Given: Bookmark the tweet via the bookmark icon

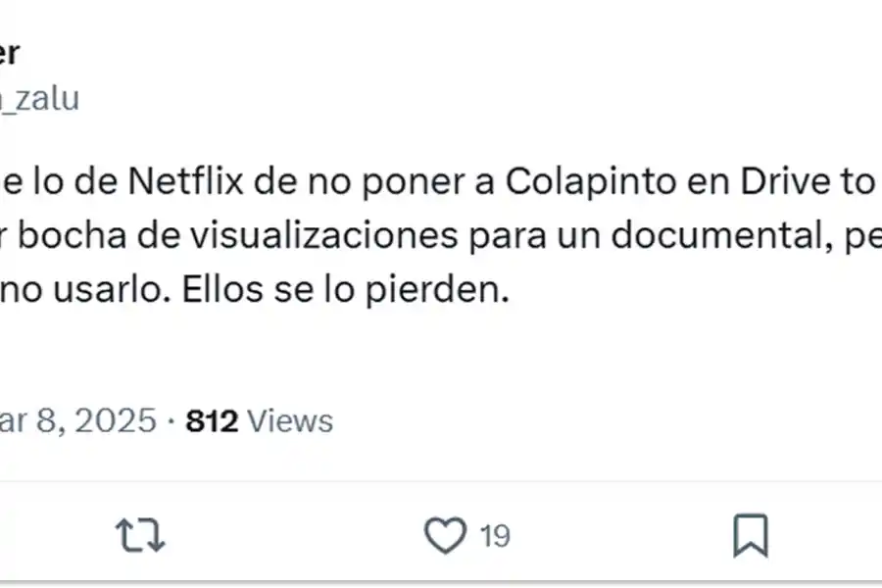Looking at the screenshot, I should pyautogui.click(x=752, y=536).
